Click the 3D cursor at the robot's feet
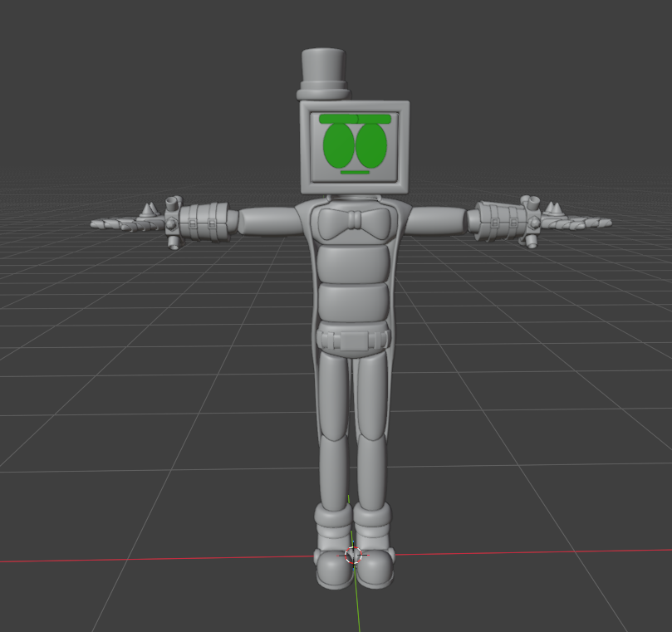Screen dimensions: 672x632 pyautogui.click(x=354, y=555)
